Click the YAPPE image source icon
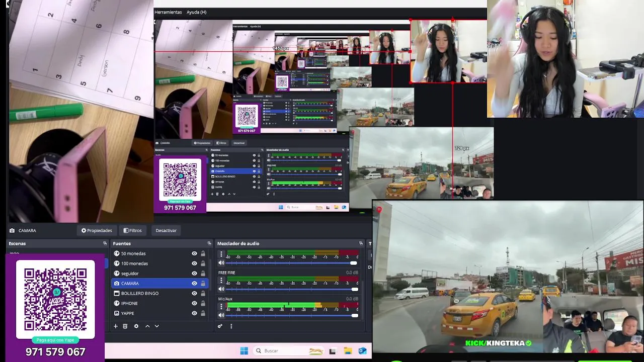 pyautogui.click(x=117, y=313)
